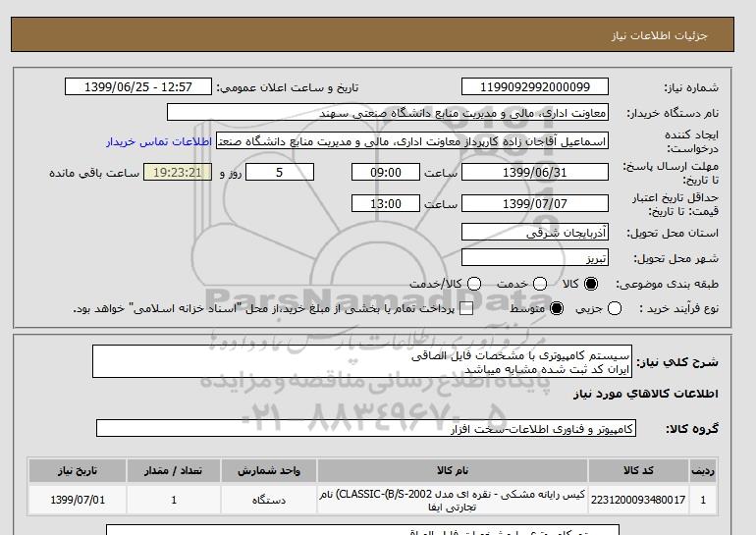Click the delivery city field تبریز
This screenshot has width=756, height=535.
pyautogui.click(x=535, y=257)
